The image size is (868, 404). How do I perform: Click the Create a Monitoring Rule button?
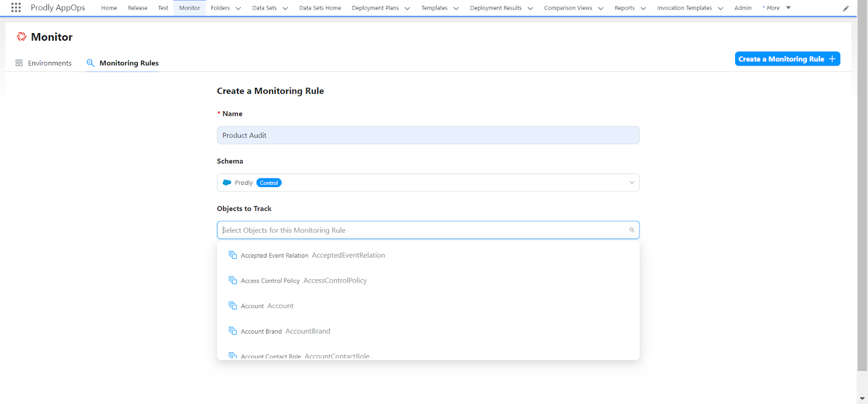[788, 59]
